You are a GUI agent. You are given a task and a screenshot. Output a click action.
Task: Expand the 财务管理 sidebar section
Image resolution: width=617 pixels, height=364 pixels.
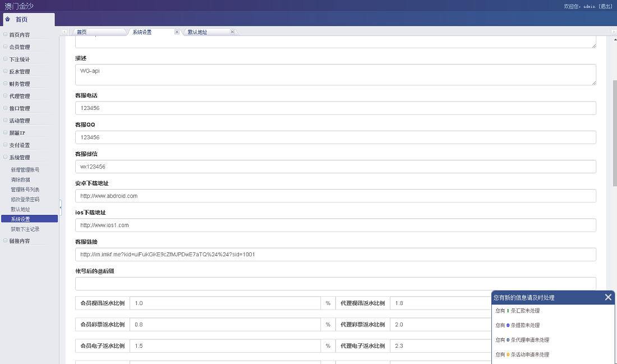[20, 84]
